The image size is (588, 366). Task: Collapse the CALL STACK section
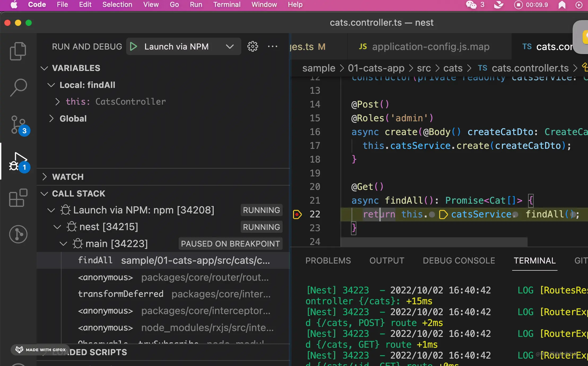[x=45, y=194]
